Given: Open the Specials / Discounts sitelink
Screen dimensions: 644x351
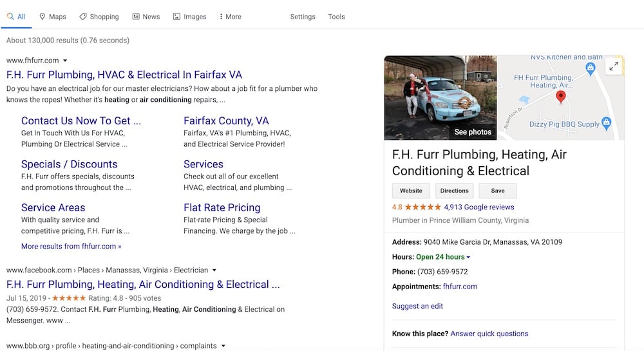Looking at the screenshot, I should pos(69,164).
